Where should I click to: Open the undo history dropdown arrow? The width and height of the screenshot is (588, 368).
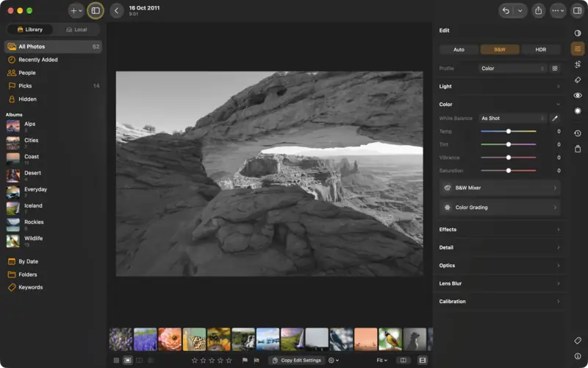[520, 10]
